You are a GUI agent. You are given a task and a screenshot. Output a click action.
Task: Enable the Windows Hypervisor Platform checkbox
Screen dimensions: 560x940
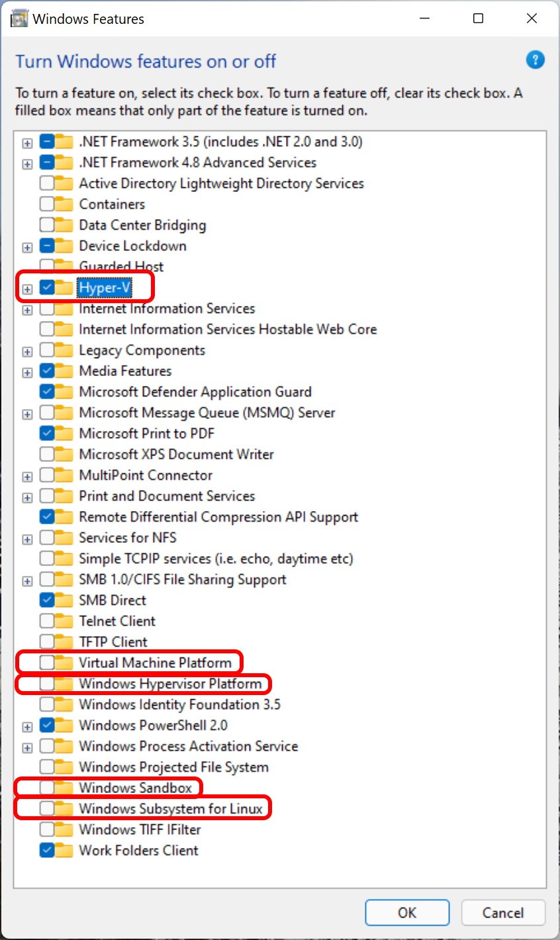click(x=47, y=683)
